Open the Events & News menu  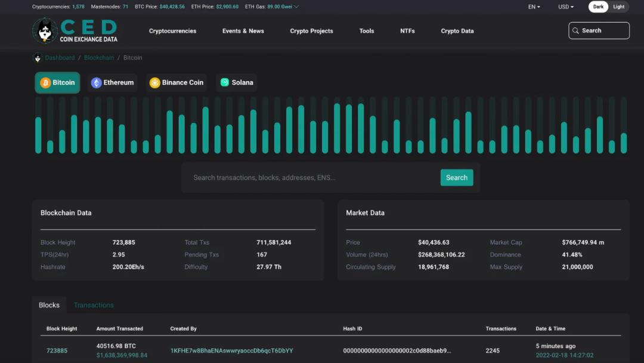pyautogui.click(x=243, y=31)
